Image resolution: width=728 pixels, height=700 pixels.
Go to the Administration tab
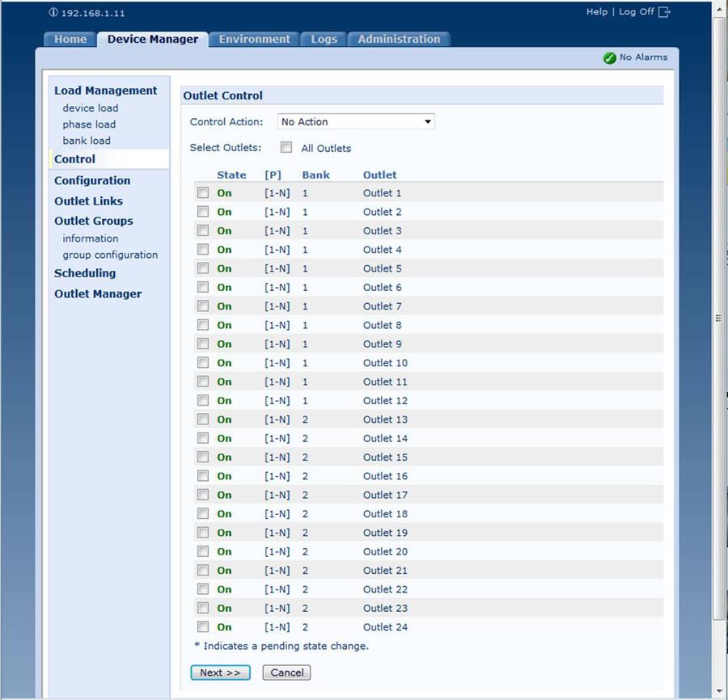click(x=399, y=40)
